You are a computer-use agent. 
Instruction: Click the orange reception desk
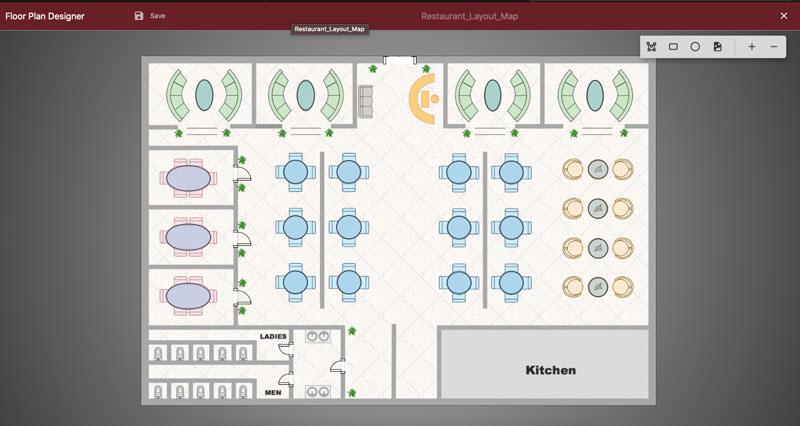click(422, 98)
